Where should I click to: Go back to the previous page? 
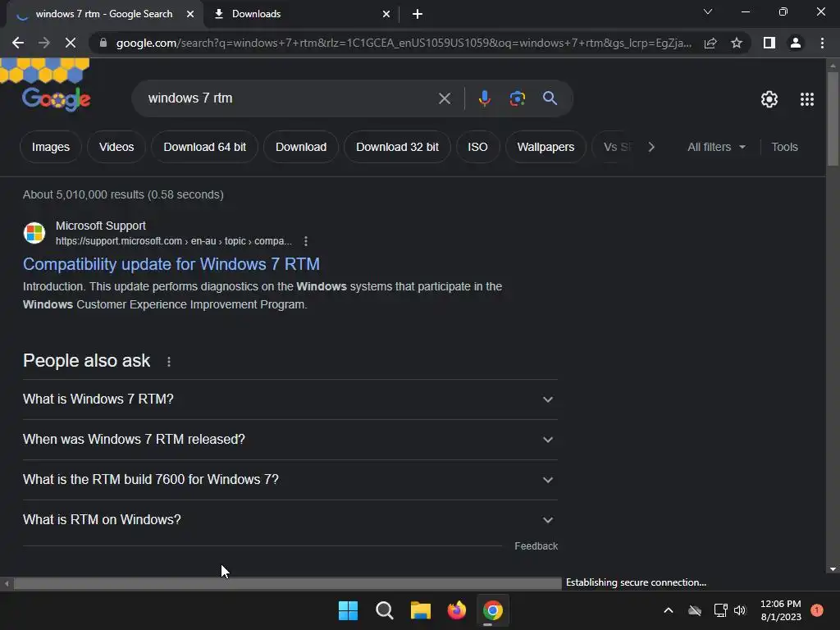18,43
